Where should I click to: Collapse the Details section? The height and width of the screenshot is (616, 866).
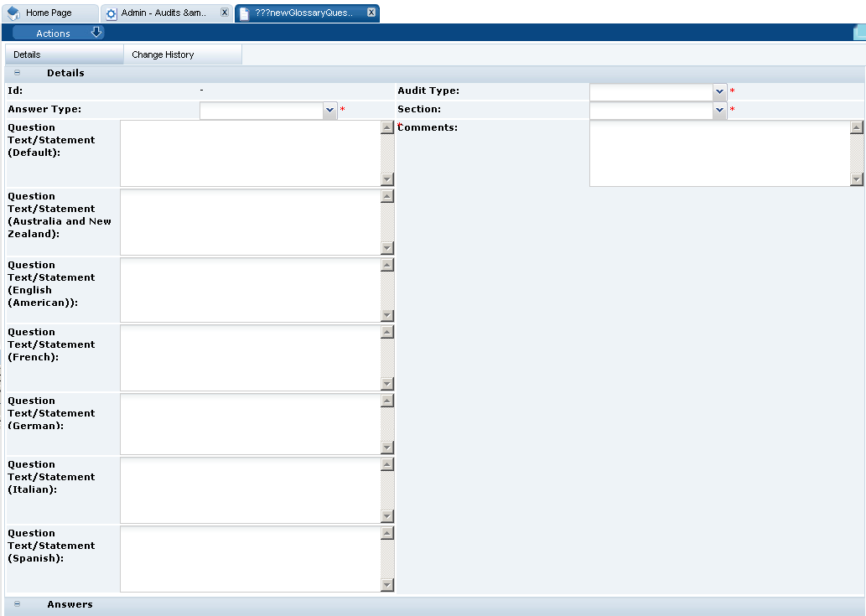point(17,73)
